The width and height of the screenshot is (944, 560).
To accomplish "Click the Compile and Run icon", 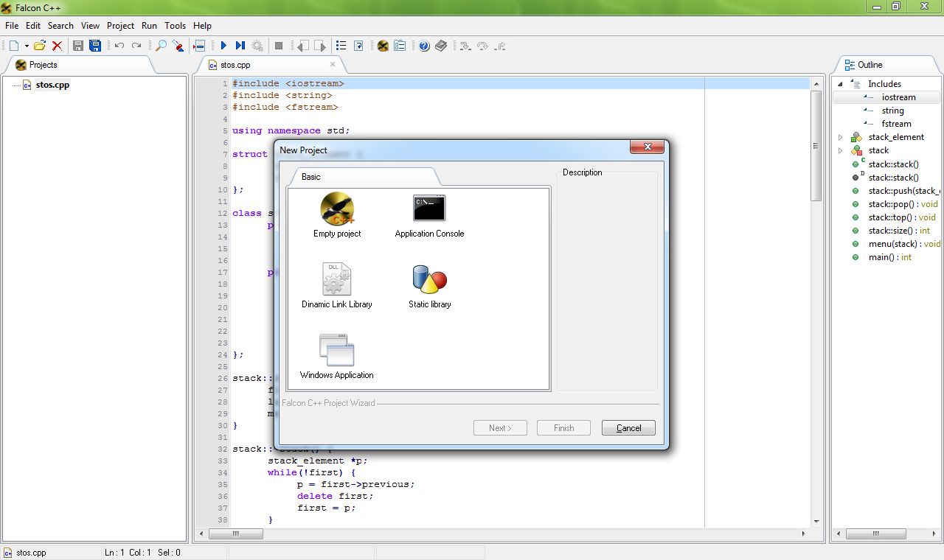I will tap(240, 46).
